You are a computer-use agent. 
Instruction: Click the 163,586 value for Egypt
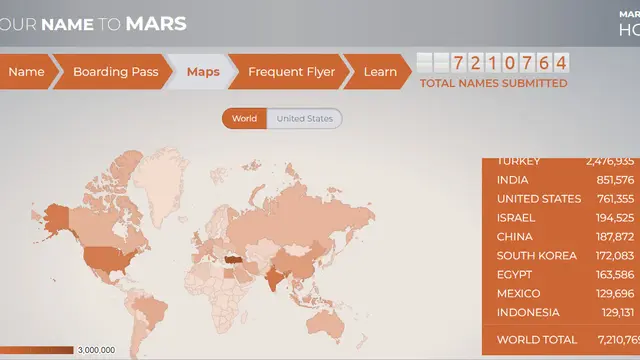[x=615, y=274]
